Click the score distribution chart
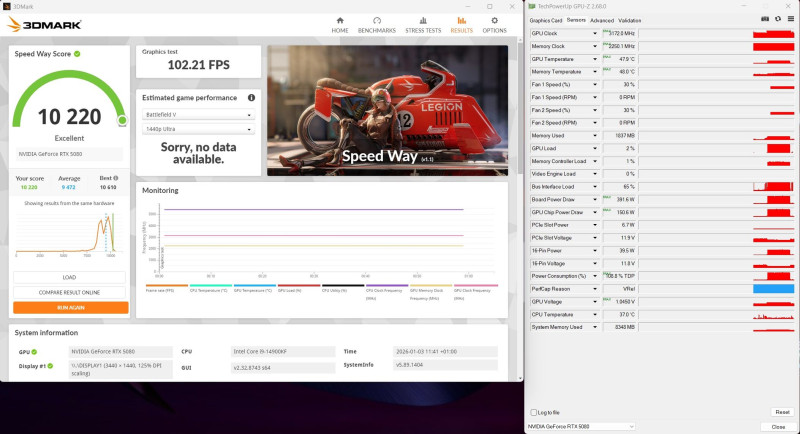Viewport: 800px width, 434px height. (x=69, y=234)
